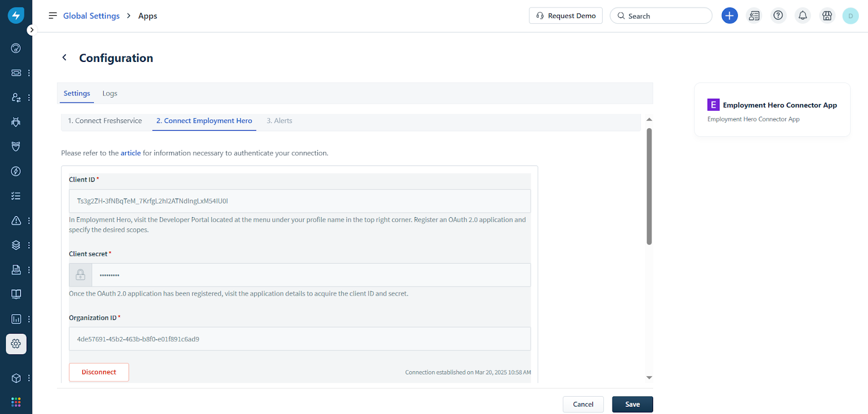Image resolution: width=868 pixels, height=414 pixels.
Task: Switch to the Logs tab
Action: (110, 93)
